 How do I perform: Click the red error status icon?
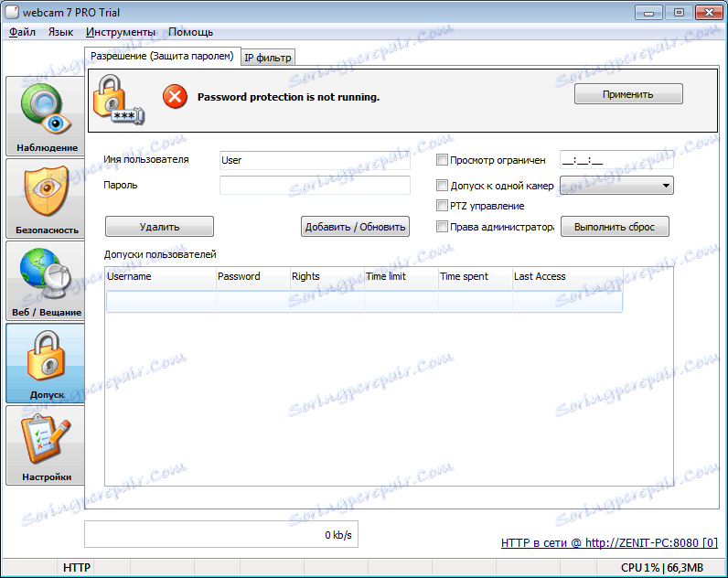pyautogui.click(x=175, y=97)
